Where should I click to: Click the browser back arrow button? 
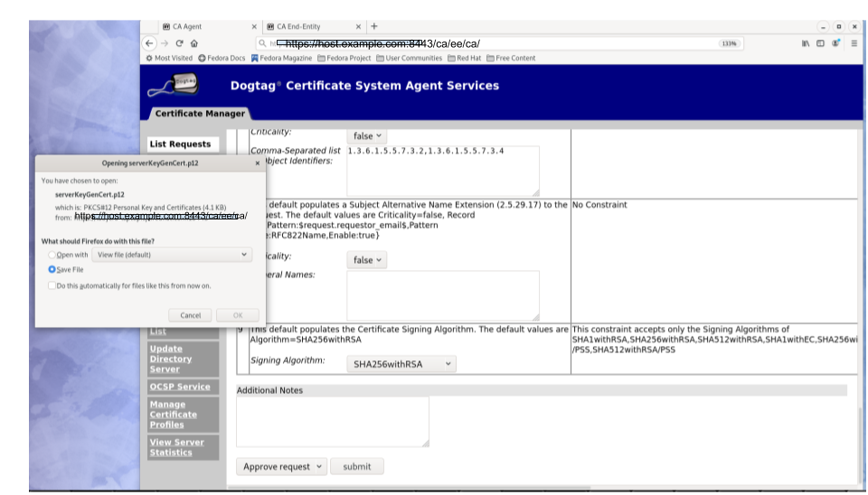pos(150,42)
